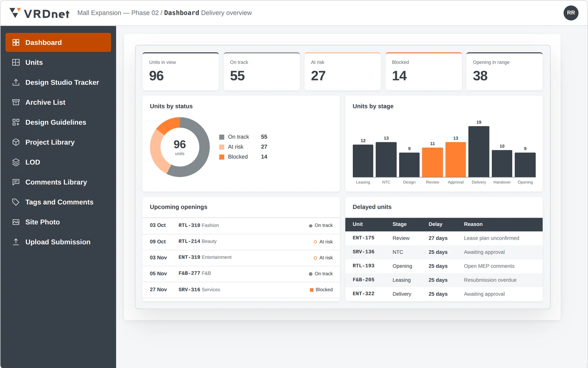Click the Dashboard grid icon in sidebar
Screen dimensions: 588x368
coord(16,42)
